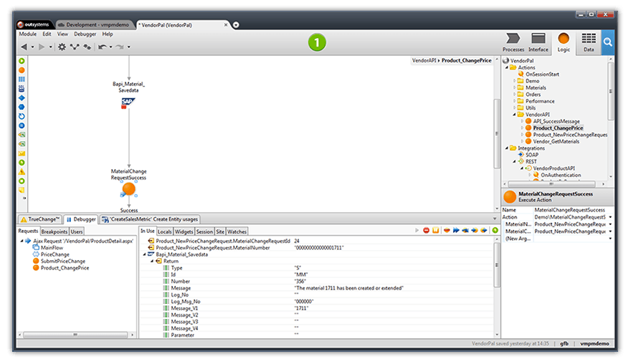
Task: Collapse the Bapi_Material_Savedata variable
Action: (144, 254)
